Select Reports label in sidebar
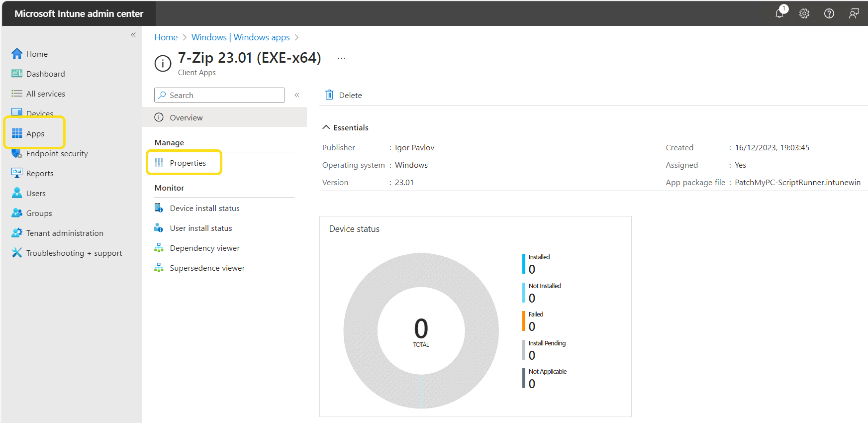868x423 pixels. point(40,173)
